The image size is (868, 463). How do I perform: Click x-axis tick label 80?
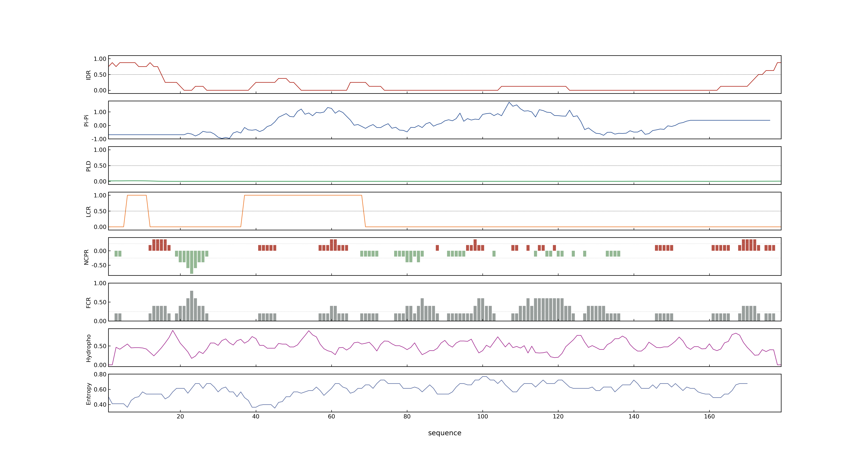tap(407, 416)
